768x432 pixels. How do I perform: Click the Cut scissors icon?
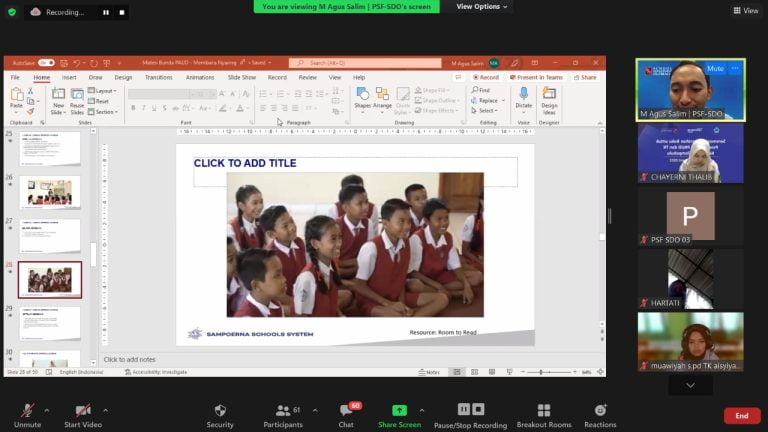pyautogui.click(x=31, y=91)
